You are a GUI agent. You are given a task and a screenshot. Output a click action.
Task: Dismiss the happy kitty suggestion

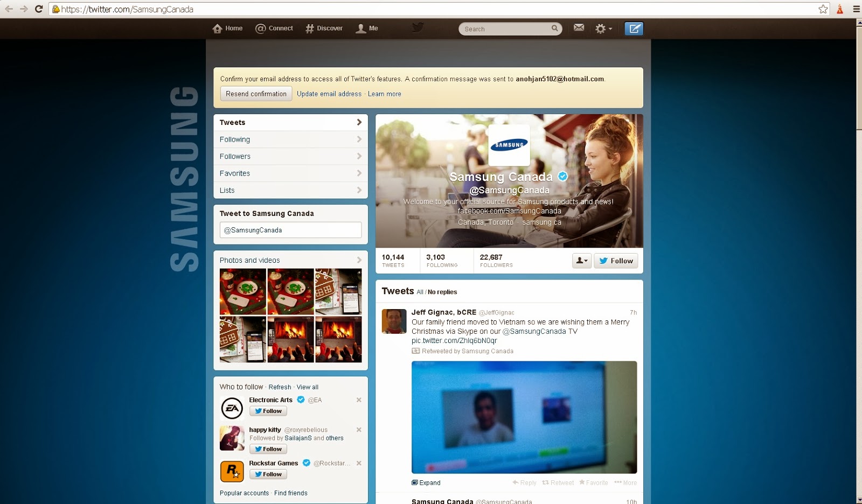click(x=359, y=430)
